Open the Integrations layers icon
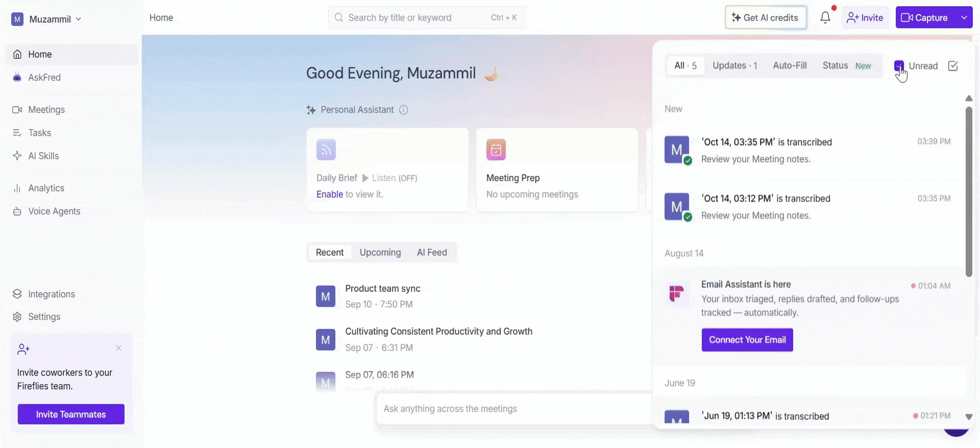980x448 pixels. click(17, 294)
